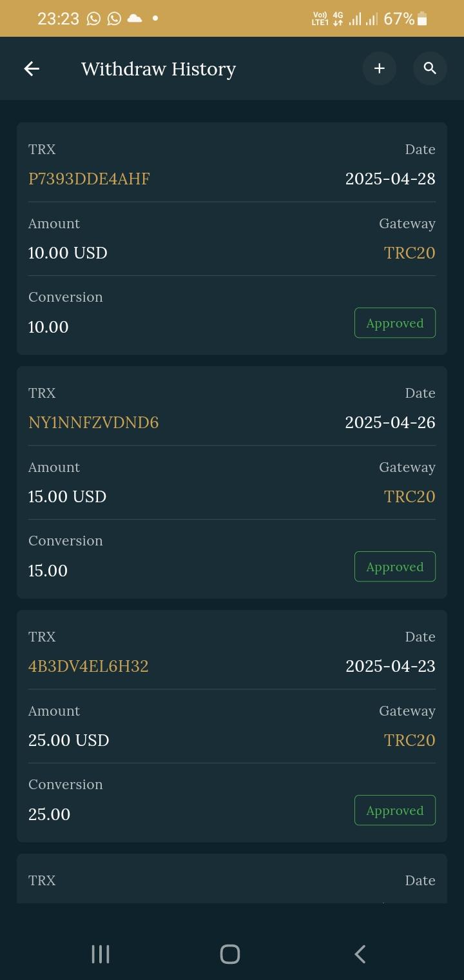Tap Approved badge for 15.00 USD withdrawal
This screenshot has height=980, width=464.
[x=394, y=567]
